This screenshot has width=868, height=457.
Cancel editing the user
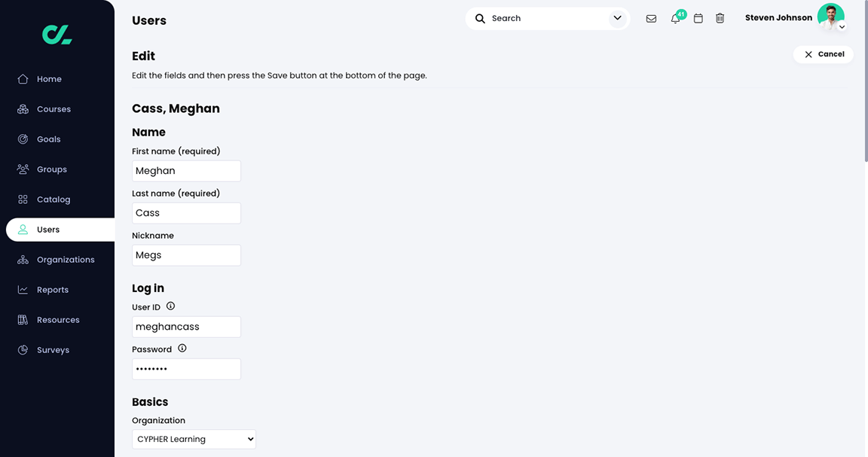(x=823, y=54)
